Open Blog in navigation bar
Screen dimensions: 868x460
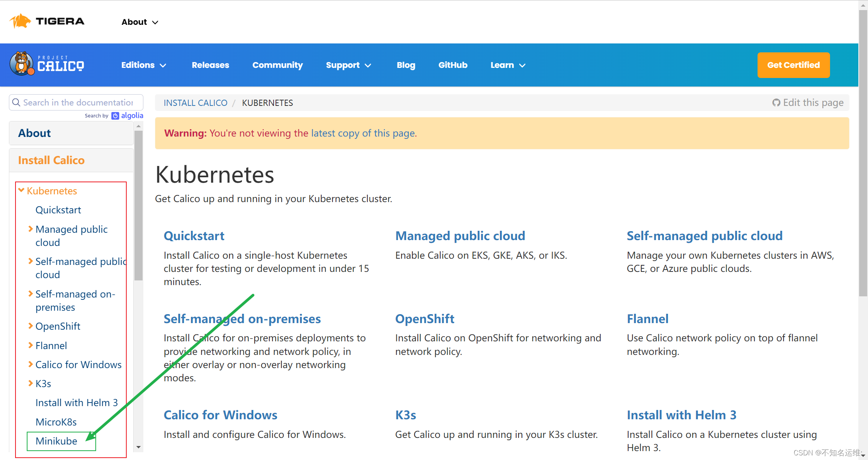coord(406,65)
